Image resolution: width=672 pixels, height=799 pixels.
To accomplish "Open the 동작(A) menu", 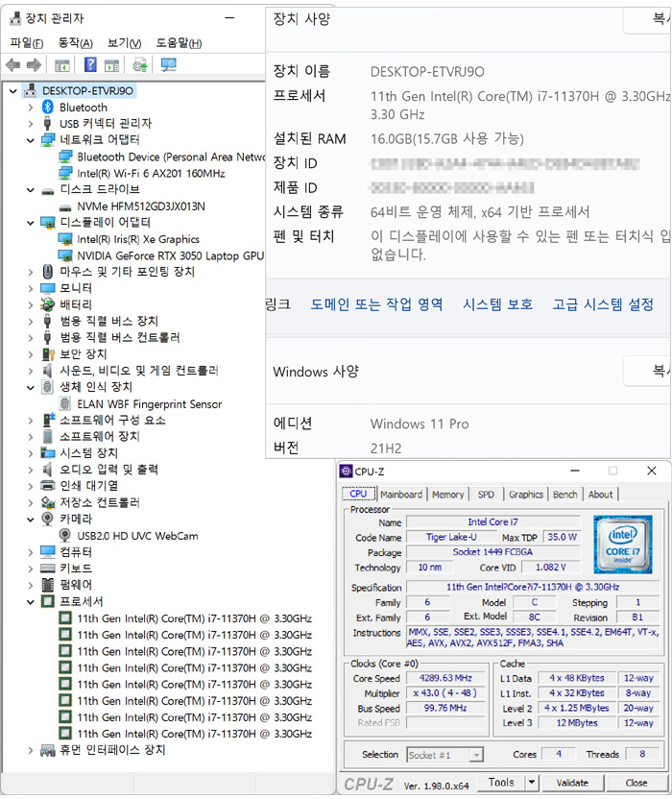I will coord(76,43).
